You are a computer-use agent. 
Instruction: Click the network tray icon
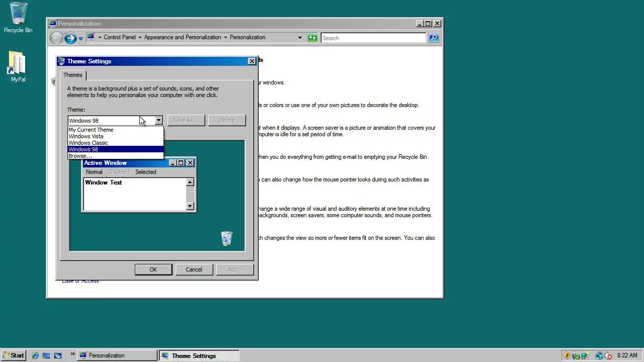(x=599, y=355)
